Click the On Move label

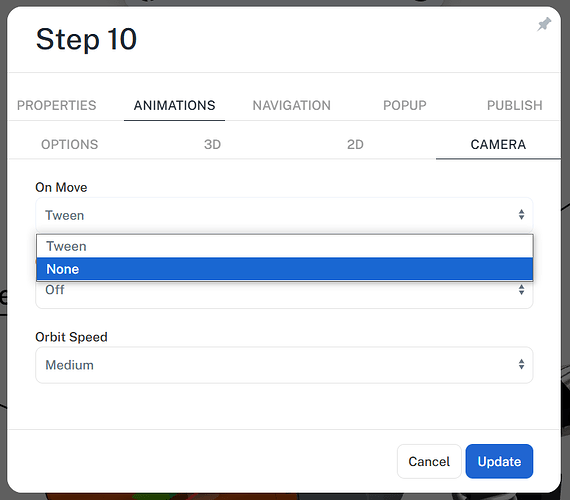(61, 187)
